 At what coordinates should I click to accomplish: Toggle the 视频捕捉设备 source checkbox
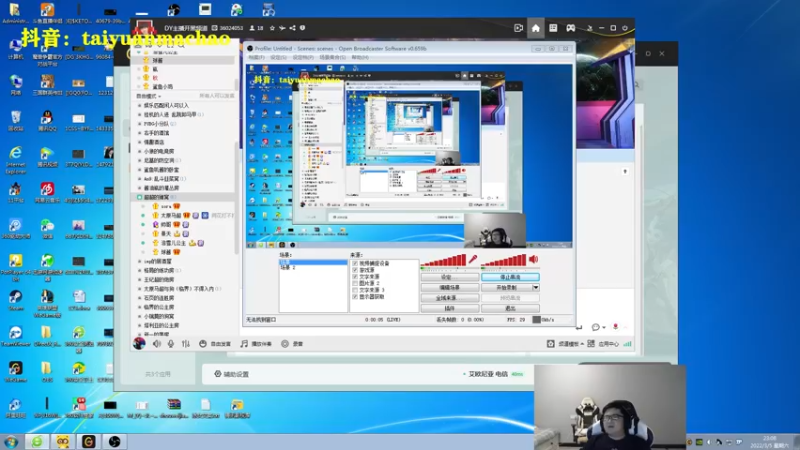point(355,263)
